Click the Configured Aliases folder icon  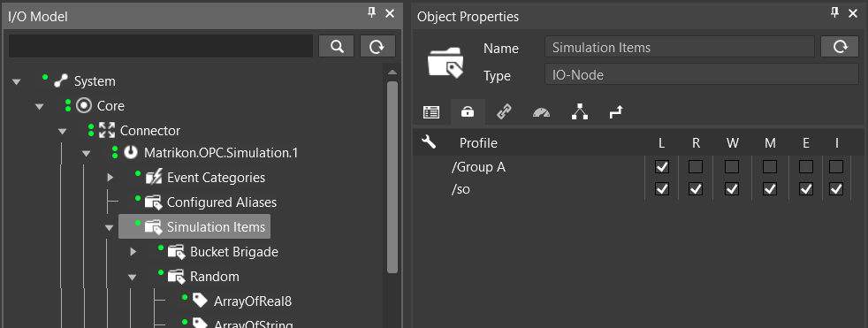coord(153,202)
